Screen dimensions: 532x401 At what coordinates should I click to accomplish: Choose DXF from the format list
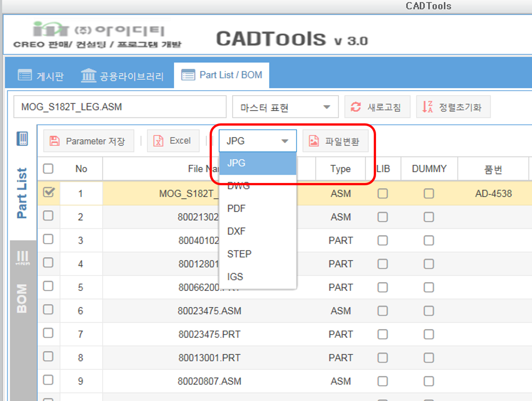click(x=258, y=231)
